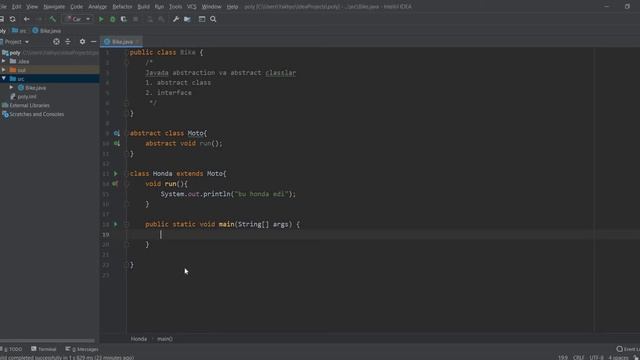Image resolution: width=640 pixels, height=360 pixels.
Task: Click the Search Everywhere magnifier icon
Action: 213,19
